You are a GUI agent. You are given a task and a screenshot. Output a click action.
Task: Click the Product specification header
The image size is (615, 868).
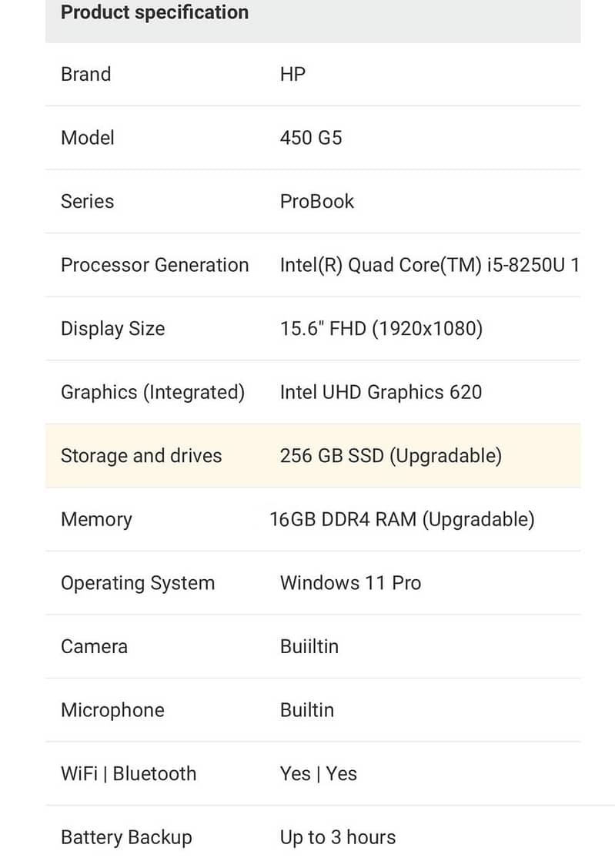[154, 13]
